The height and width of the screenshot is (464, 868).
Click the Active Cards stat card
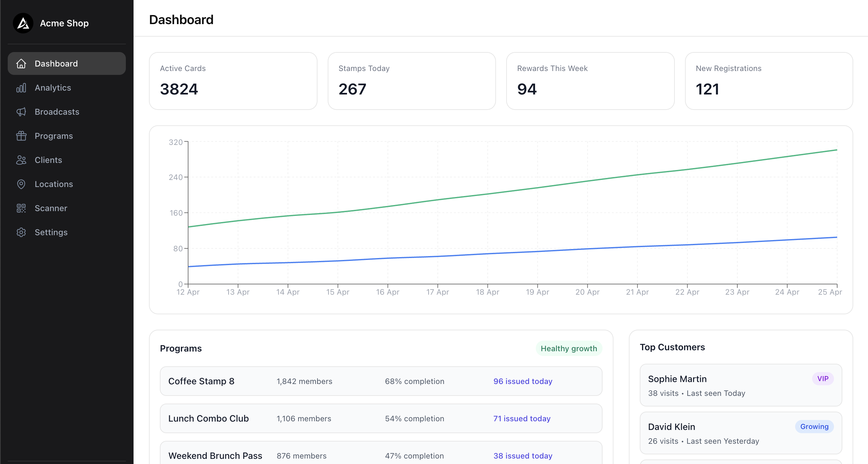[233, 81]
